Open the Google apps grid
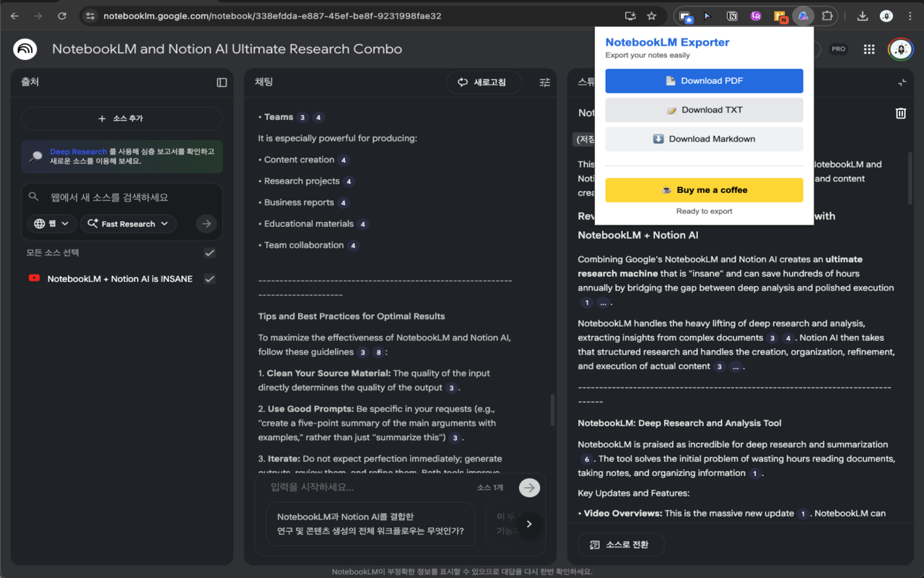Image resolution: width=924 pixels, height=578 pixels. 869,49
